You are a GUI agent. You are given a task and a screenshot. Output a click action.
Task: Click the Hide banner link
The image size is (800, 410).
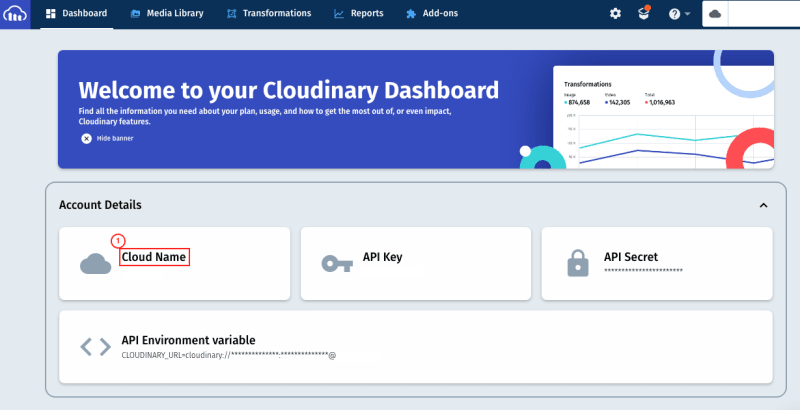coord(115,138)
